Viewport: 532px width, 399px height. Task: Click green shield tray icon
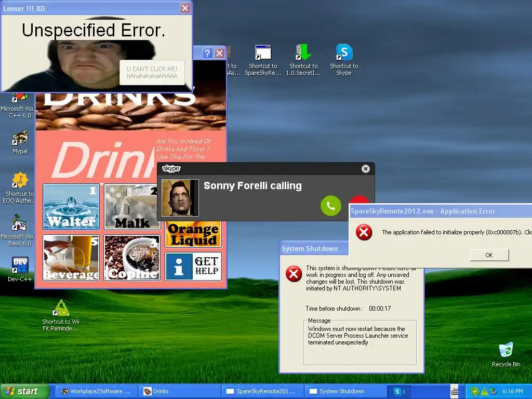475,391
